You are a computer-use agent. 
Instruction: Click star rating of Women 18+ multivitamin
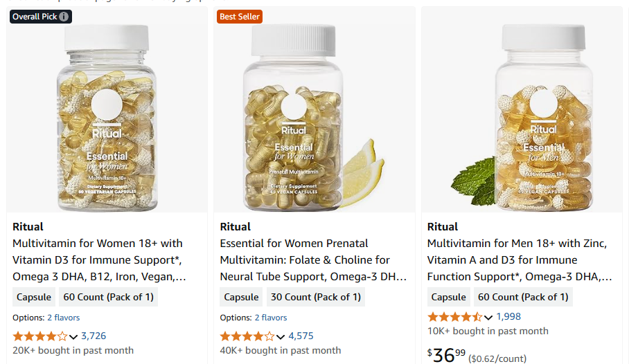coord(39,336)
